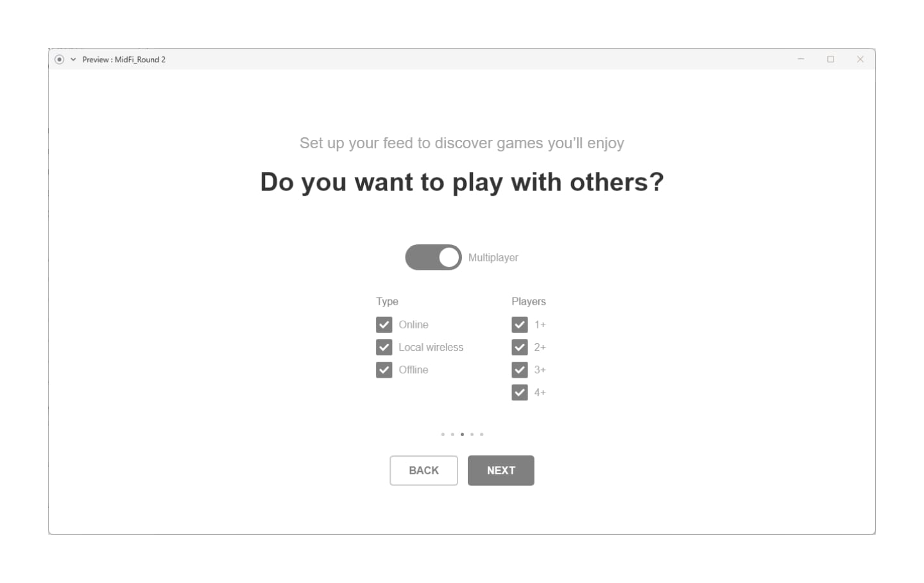
Task: Click the NEXT button
Action: (x=501, y=470)
